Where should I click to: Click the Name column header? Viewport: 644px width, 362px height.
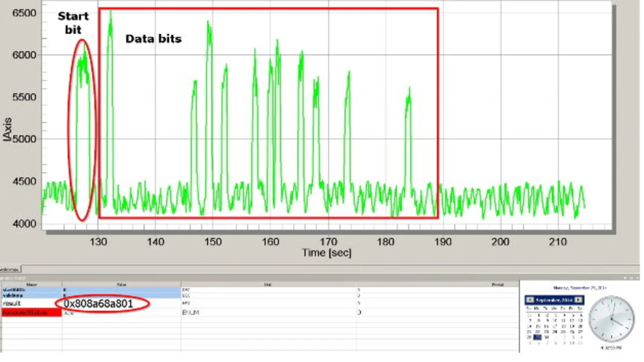click(x=31, y=284)
